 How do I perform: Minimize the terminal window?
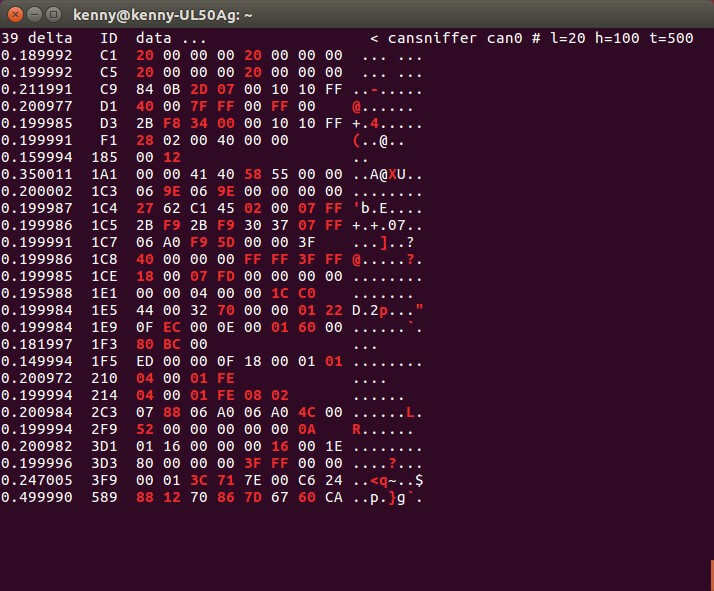pyautogui.click(x=35, y=15)
